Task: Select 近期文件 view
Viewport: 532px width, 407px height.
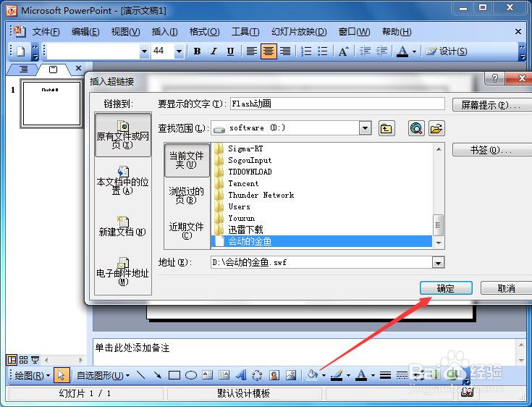Action: coord(187,230)
